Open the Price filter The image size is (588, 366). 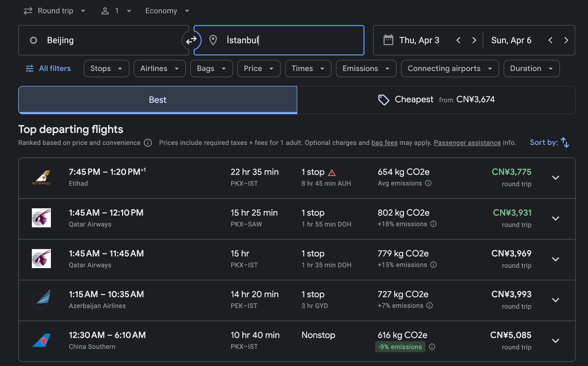pos(259,69)
